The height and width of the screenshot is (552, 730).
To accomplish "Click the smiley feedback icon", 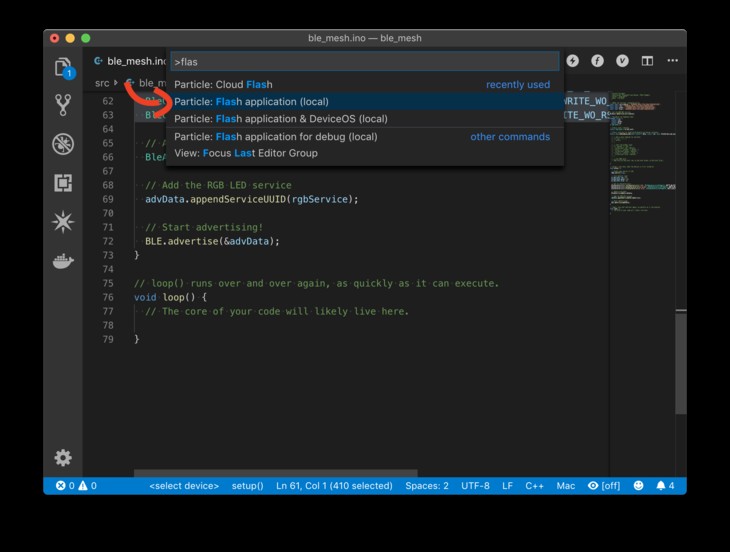I will tap(639, 486).
